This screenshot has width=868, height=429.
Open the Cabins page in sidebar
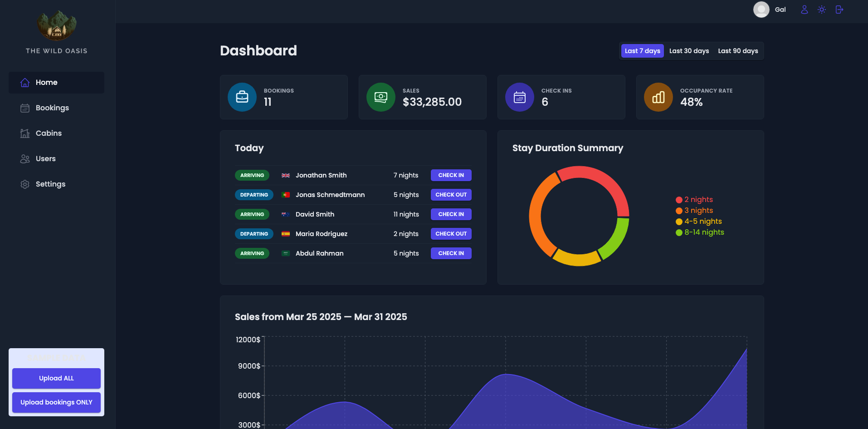(x=49, y=133)
